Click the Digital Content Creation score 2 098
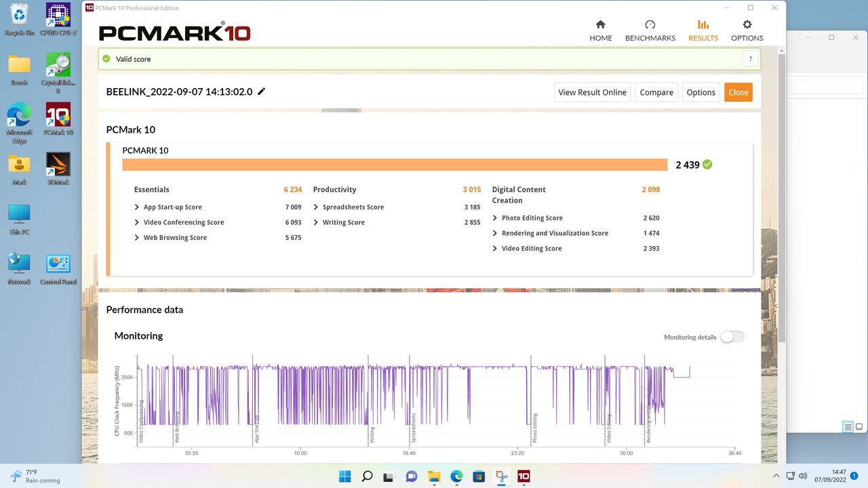The image size is (868, 488). (x=651, y=190)
